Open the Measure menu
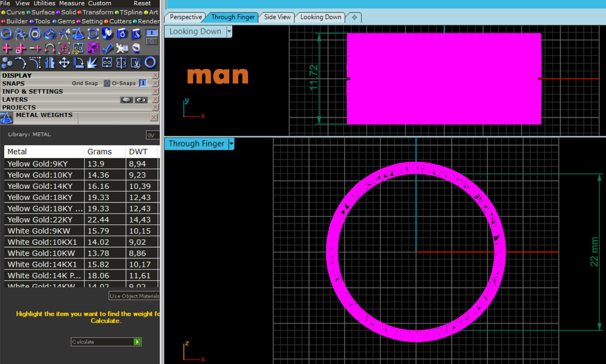 [x=72, y=3]
